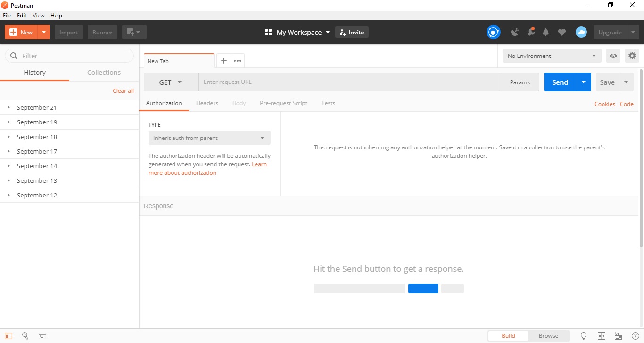The height and width of the screenshot is (343, 644).
Task: Open sync status cloud icon
Action: pyautogui.click(x=581, y=32)
